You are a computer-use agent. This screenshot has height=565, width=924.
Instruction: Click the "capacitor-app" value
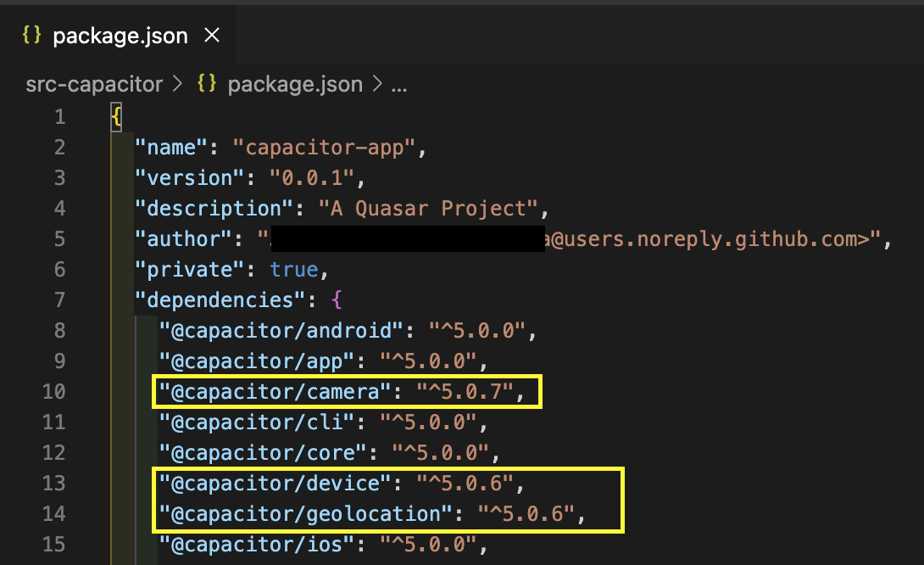pyautogui.click(x=324, y=147)
